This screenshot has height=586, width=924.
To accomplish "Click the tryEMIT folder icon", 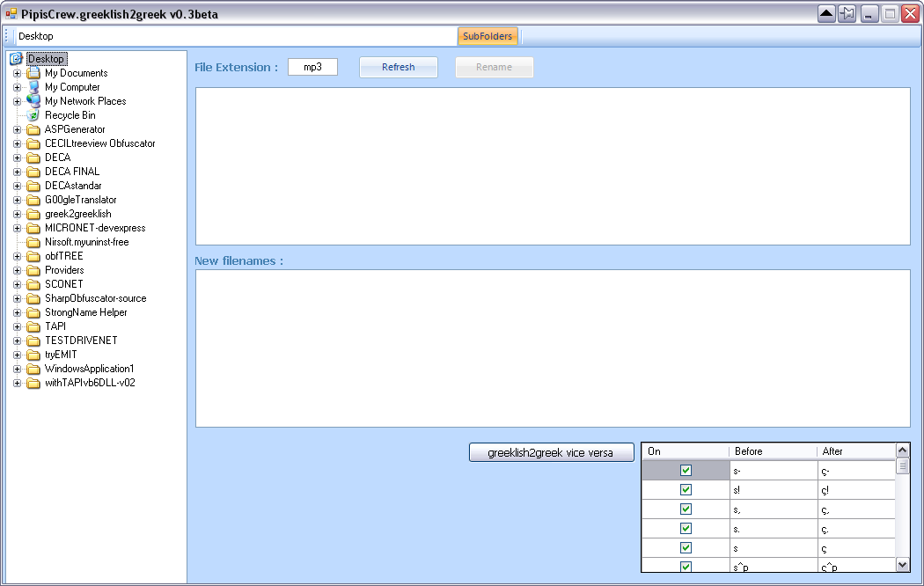I will (x=33, y=355).
